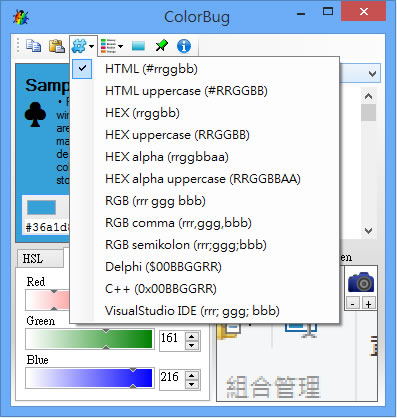Click the plus zoom in button
The width and height of the screenshot is (397, 418).
(x=368, y=304)
